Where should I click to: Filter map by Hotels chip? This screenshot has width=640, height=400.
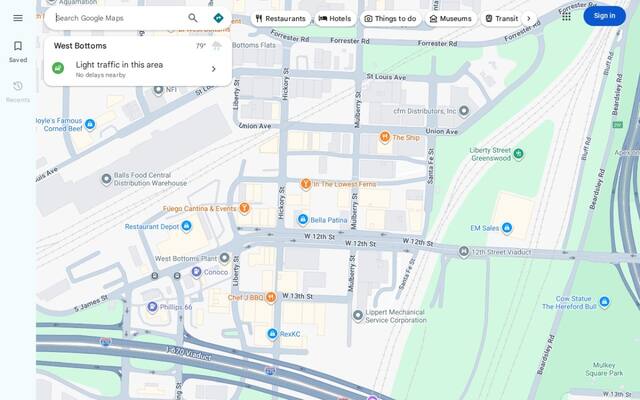(x=335, y=18)
